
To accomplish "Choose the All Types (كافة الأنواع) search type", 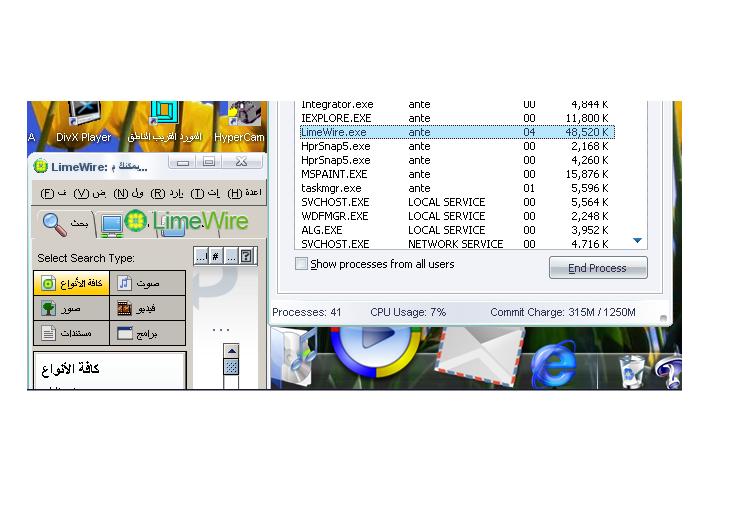I will coord(71,283).
